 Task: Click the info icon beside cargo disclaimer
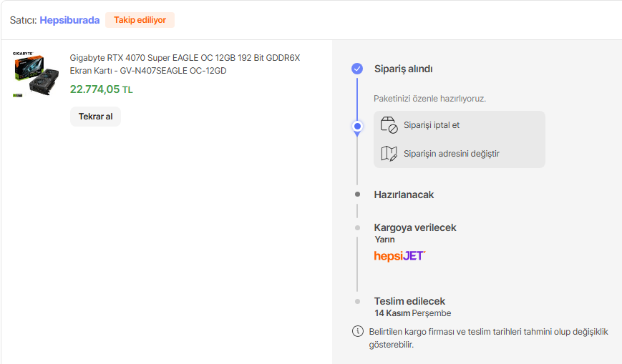[x=357, y=331]
